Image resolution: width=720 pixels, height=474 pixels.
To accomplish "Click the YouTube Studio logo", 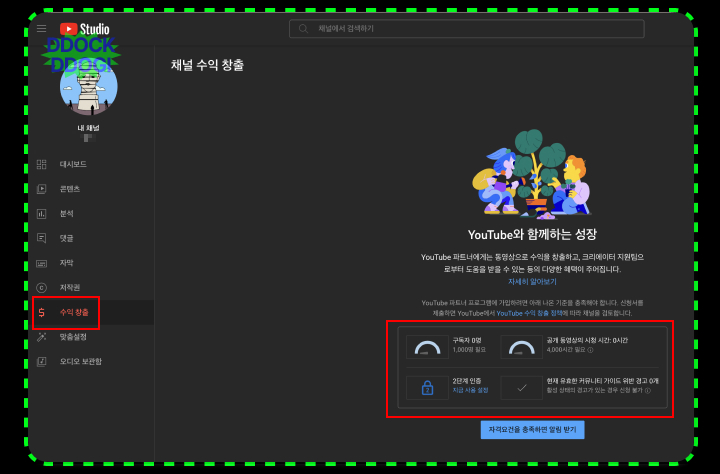I will 84,29.
